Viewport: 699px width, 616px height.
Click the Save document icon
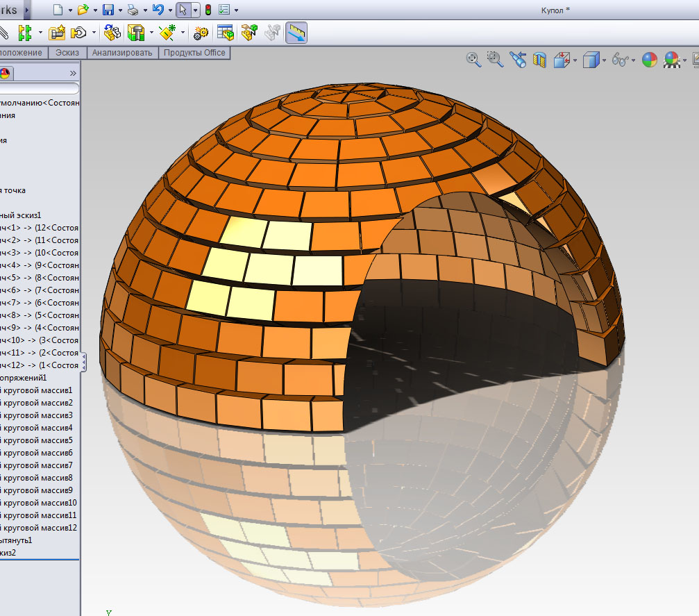coord(108,10)
